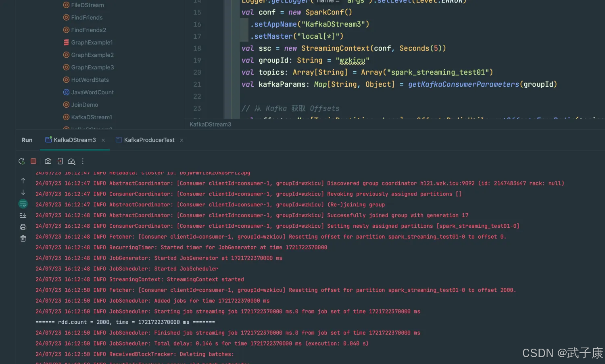
Task: Toggle soft-wrap in console output
Action: tap(23, 204)
